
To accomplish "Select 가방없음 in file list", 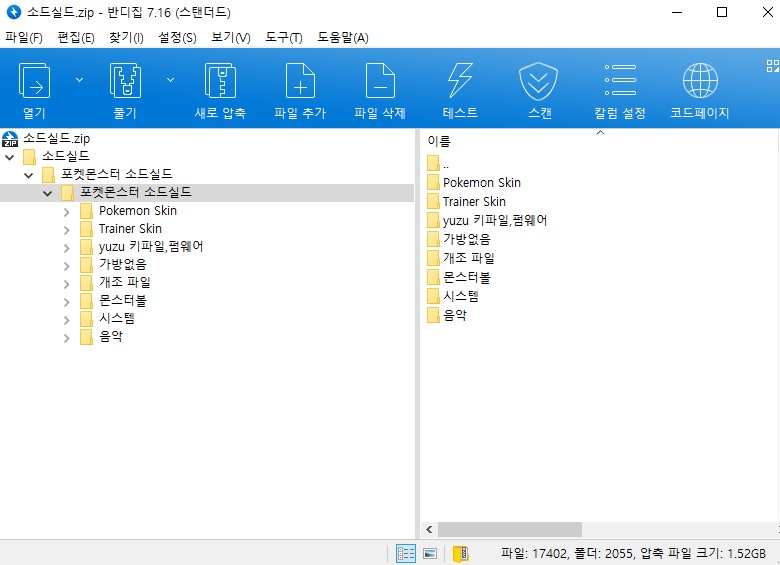I will tap(467, 239).
